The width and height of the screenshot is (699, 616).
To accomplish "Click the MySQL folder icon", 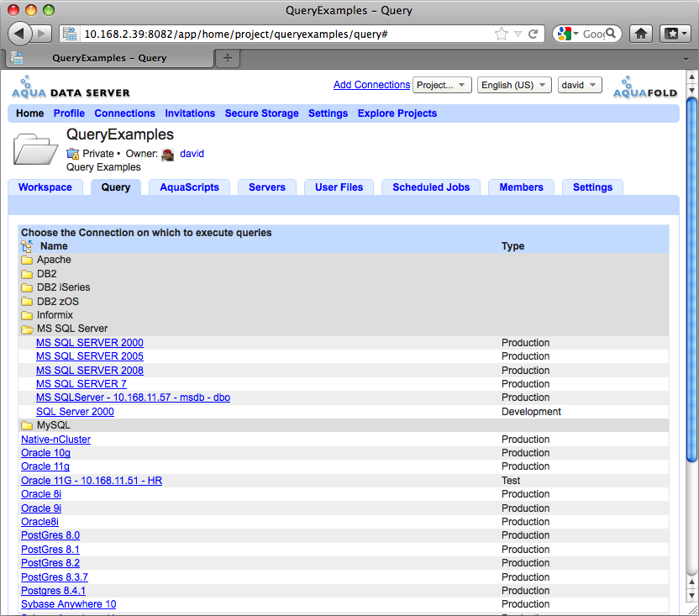I will point(27,425).
